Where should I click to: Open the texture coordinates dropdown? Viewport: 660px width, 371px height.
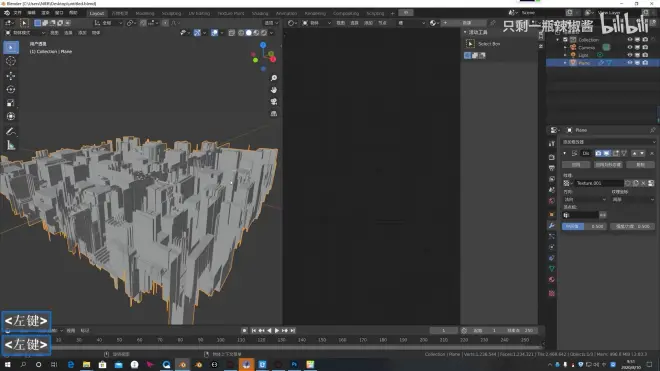pos(633,200)
